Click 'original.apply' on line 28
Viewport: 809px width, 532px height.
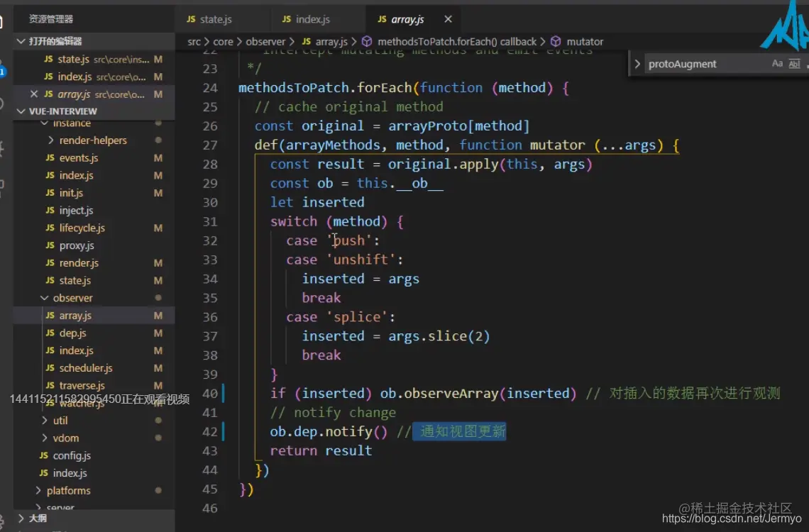(444, 165)
